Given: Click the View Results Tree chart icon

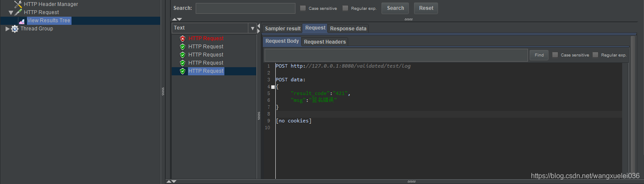Looking at the screenshot, I should (21, 21).
